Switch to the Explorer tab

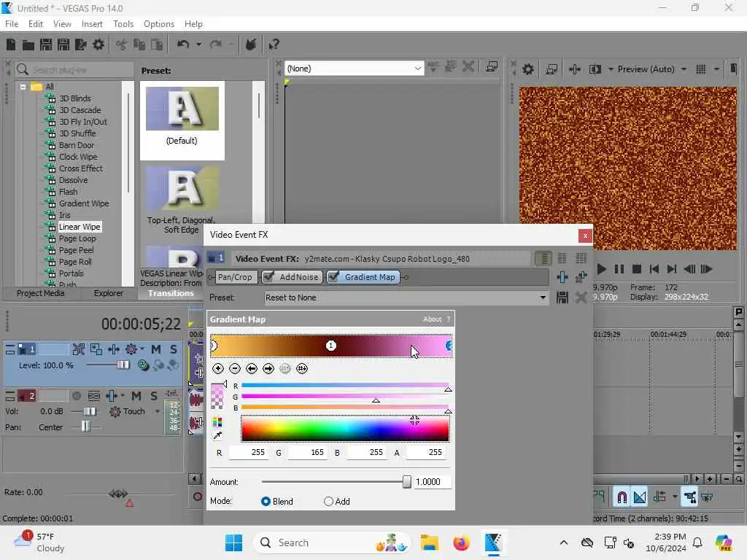pos(109,293)
